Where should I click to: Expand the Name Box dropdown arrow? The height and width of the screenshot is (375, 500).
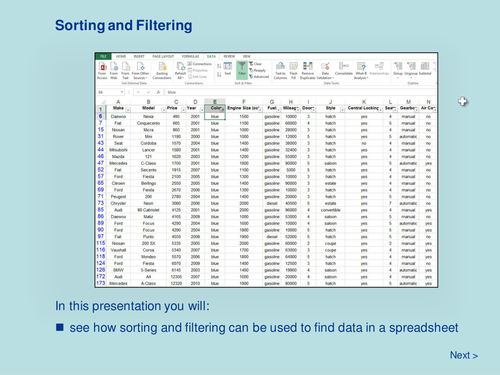pos(122,92)
